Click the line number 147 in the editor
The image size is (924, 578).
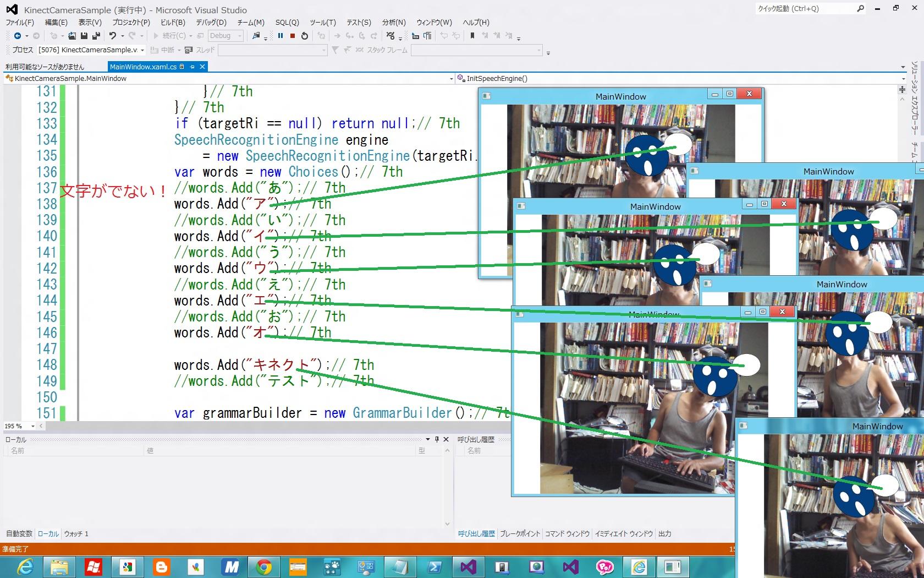click(47, 348)
